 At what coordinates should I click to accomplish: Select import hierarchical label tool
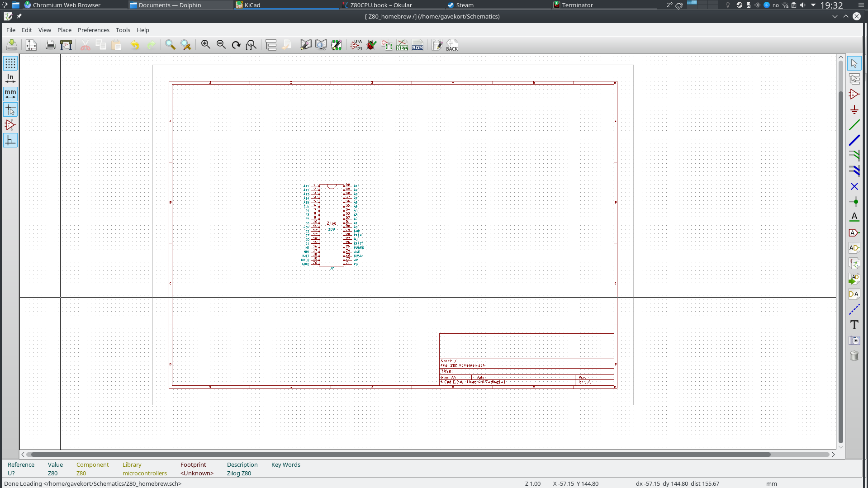[x=854, y=279]
